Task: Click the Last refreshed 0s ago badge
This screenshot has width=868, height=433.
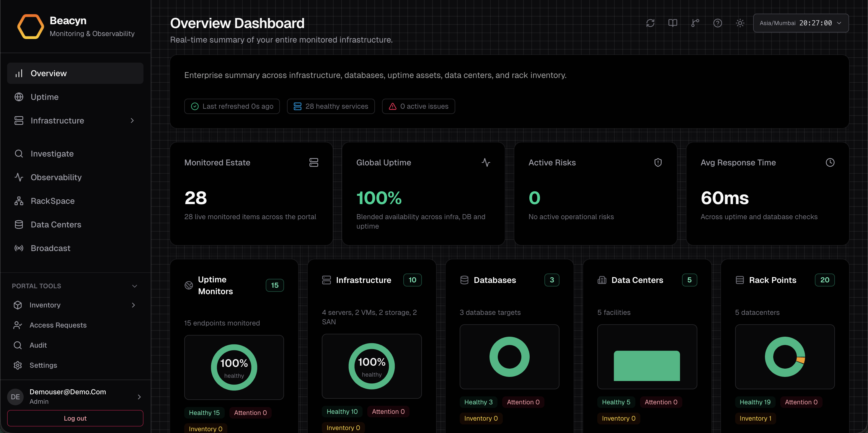Action: tap(232, 106)
